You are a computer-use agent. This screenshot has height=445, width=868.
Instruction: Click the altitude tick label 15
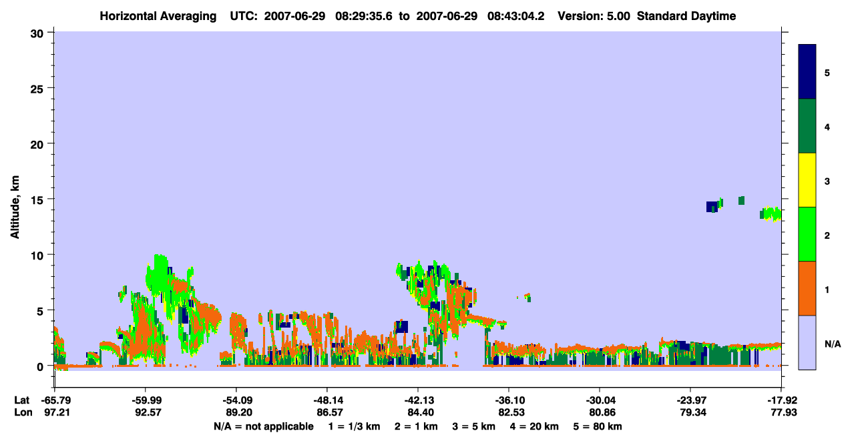click(37, 199)
